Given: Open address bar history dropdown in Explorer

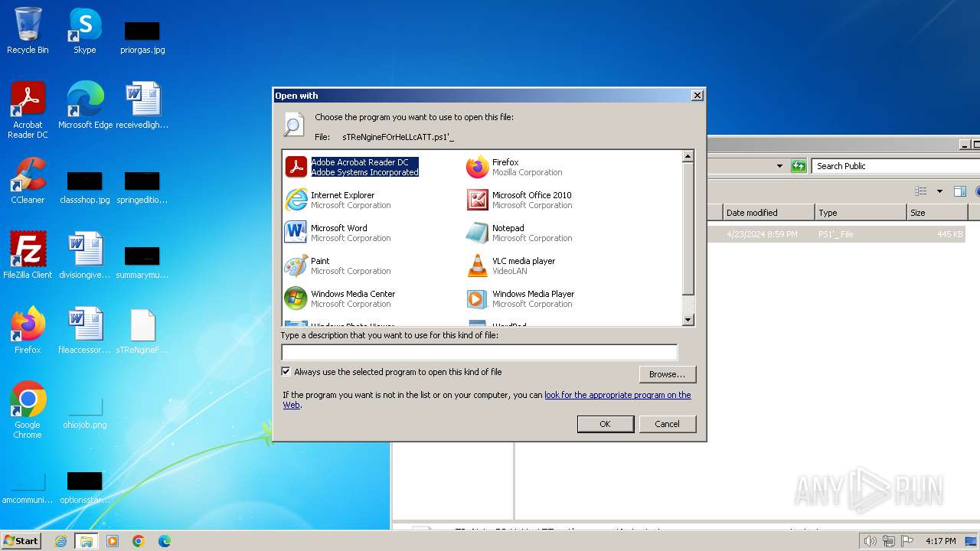Looking at the screenshot, I should coord(779,166).
